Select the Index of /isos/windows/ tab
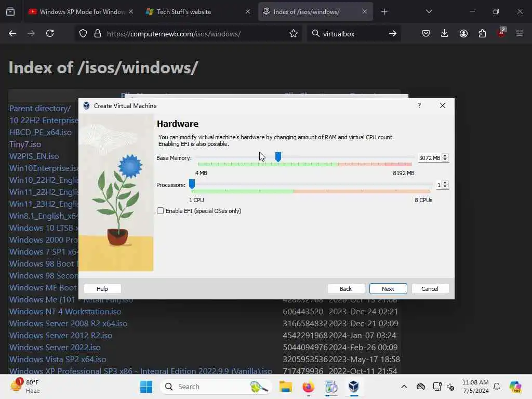This screenshot has height=399, width=532. click(x=315, y=12)
